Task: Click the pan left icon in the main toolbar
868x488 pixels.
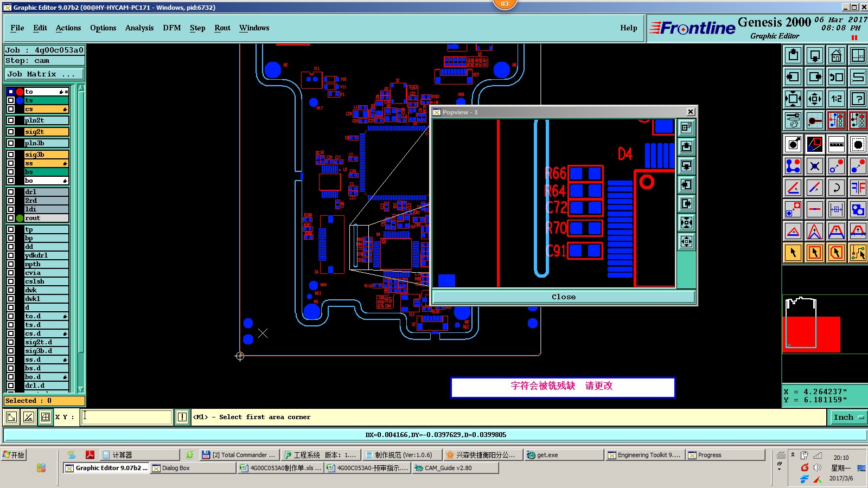Action: coord(793,77)
